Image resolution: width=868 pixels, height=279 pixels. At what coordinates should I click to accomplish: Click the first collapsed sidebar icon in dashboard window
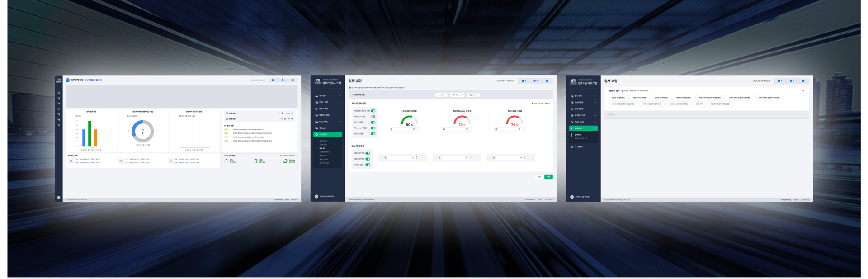coord(59,93)
